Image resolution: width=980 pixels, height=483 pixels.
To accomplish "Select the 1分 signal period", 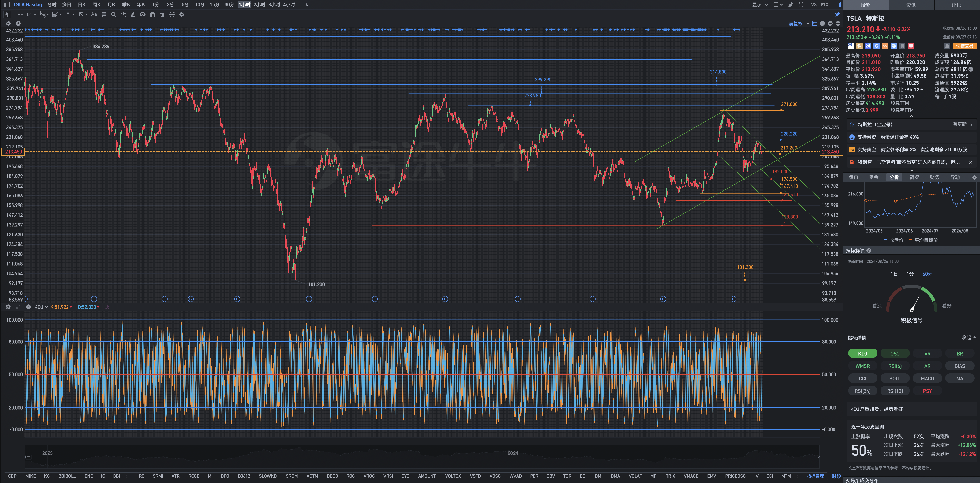I will tap(910, 274).
